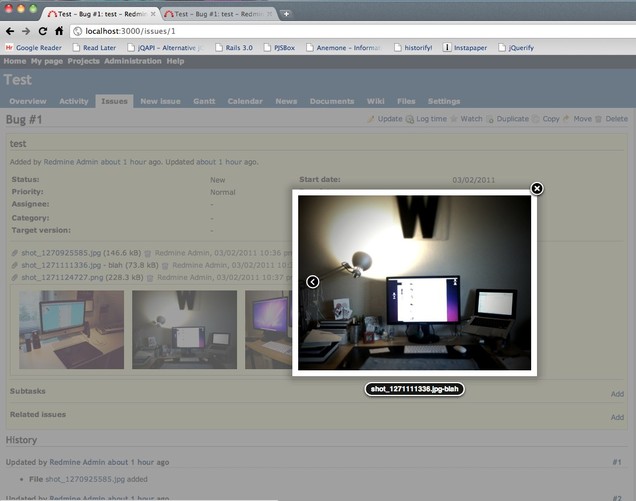Open attachment shot_1271111336.jpg link
This screenshot has height=501, width=636.
coord(61,265)
